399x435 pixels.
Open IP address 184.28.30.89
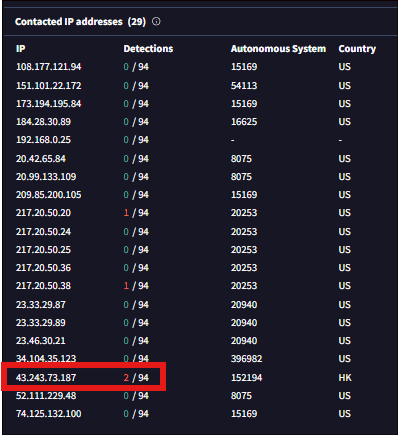(43, 122)
